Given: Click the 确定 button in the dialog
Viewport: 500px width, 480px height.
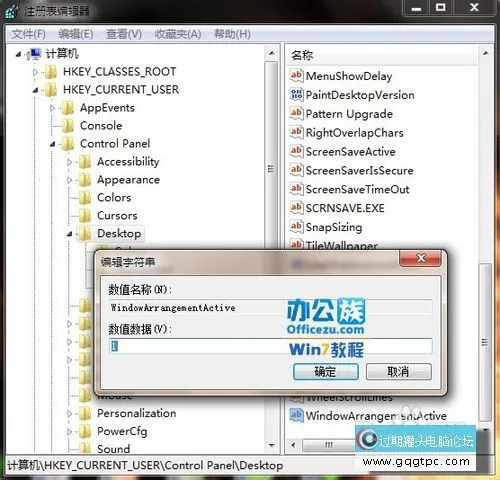Looking at the screenshot, I should point(326,371).
